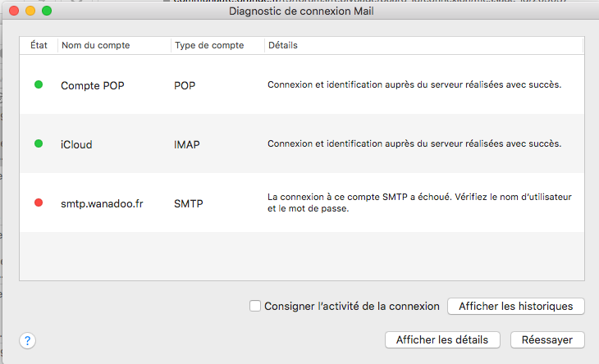The width and height of the screenshot is (599, 364).
Task: Click the green status dot for Compte POP
Action: pos(39,85)
